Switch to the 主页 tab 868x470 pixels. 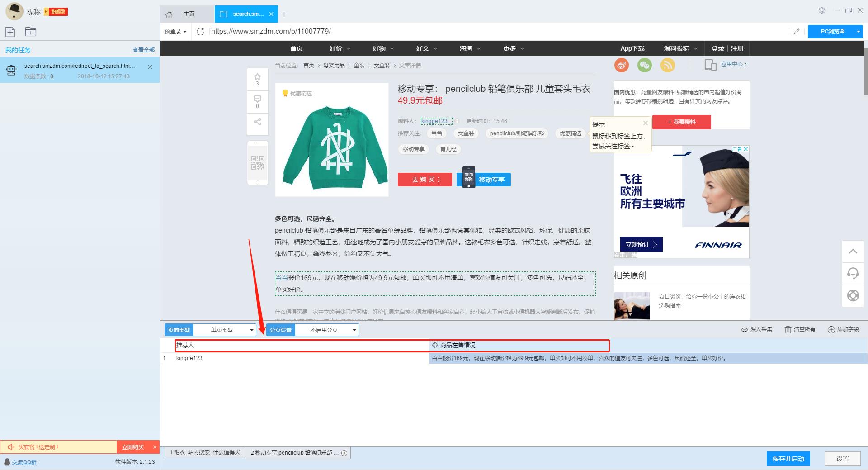(189, 14)
